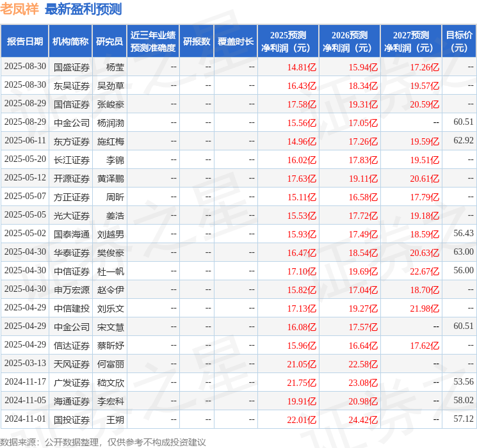The image size is (477, 448).
Task: Click target price 58.02
Action: point(464,400)
